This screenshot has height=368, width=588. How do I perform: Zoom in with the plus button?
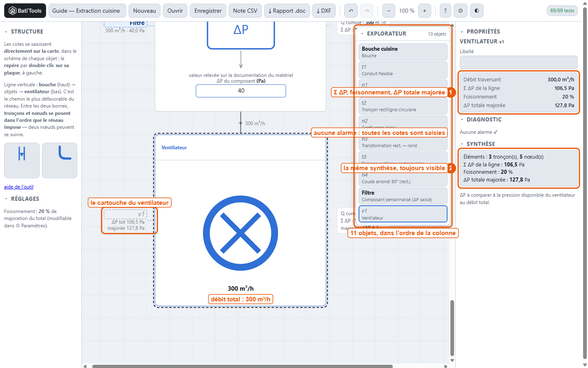pyautogui.click(x=425, y=11)
